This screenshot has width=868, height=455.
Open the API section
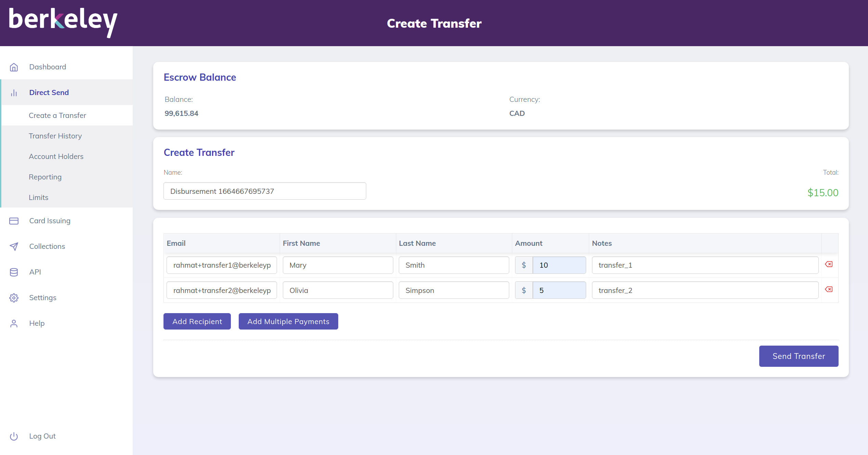(x=66, y=272)
